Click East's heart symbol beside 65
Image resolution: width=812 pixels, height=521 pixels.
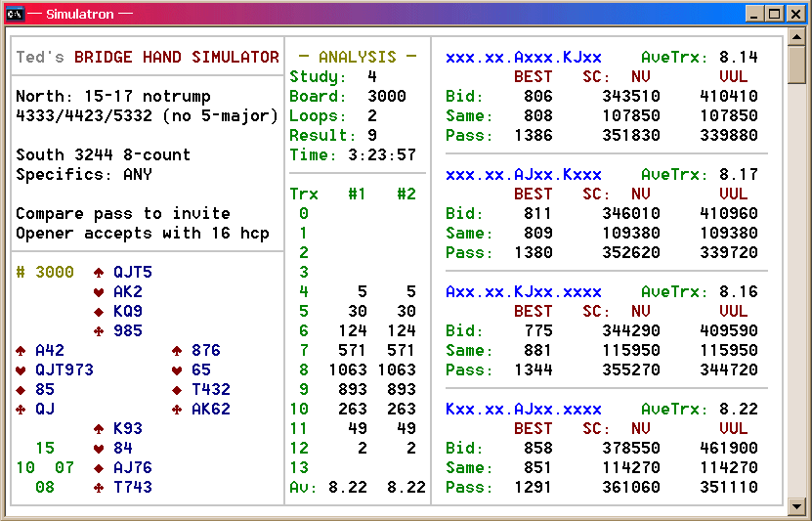177,370
